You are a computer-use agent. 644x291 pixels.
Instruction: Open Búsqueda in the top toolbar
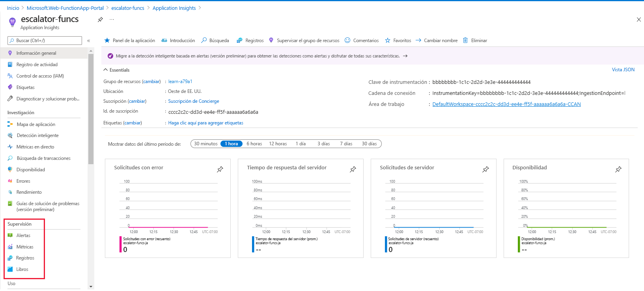click(215, 41)
